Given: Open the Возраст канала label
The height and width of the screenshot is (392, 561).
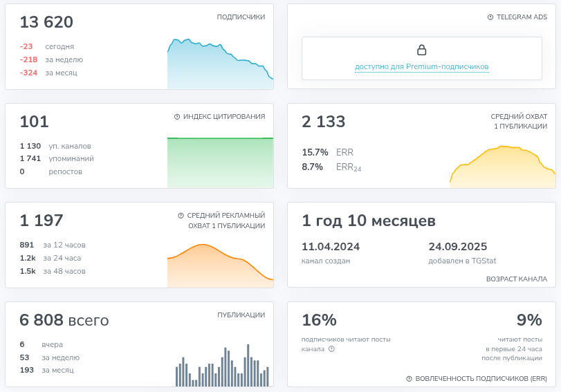Looking at the screenshot, I should click(517, 279).
